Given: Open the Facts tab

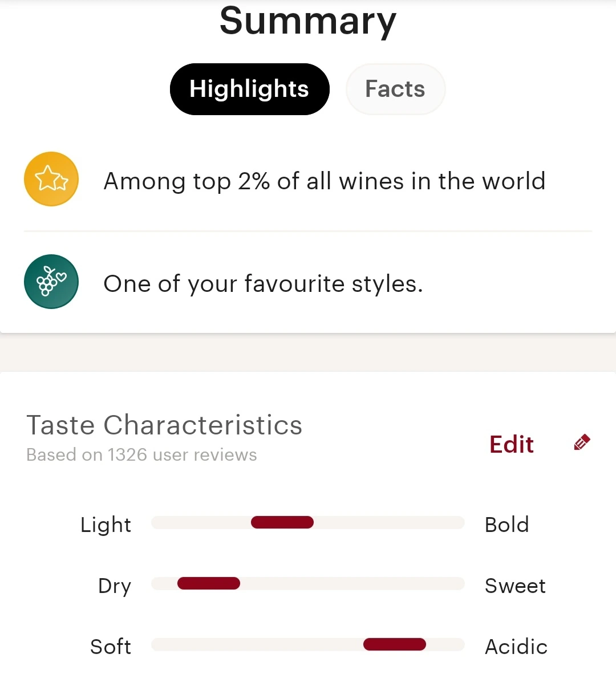Looking at the screenshot, I should tap(395, 89).
